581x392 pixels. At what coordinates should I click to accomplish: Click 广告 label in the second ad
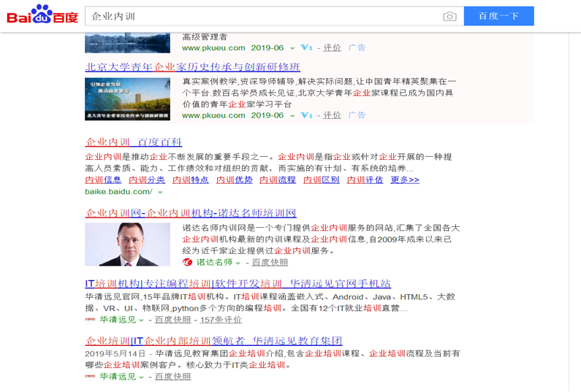357,115
